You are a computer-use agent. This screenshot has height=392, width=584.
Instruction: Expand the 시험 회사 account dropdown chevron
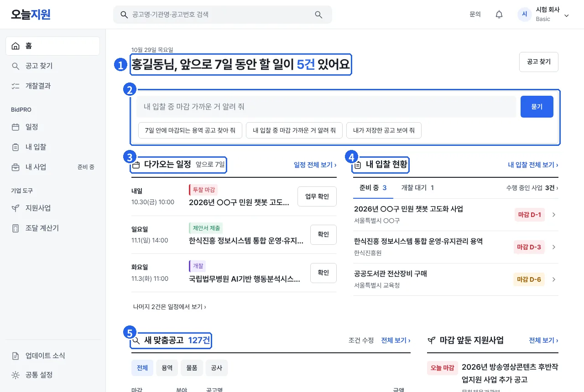567,15
